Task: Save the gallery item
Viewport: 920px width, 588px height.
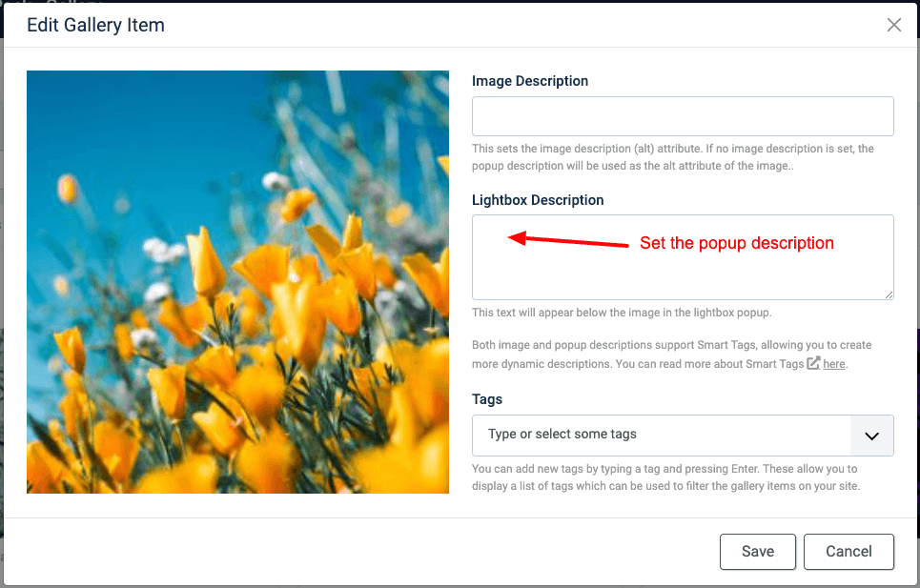Action: click(x=758, y=552)
